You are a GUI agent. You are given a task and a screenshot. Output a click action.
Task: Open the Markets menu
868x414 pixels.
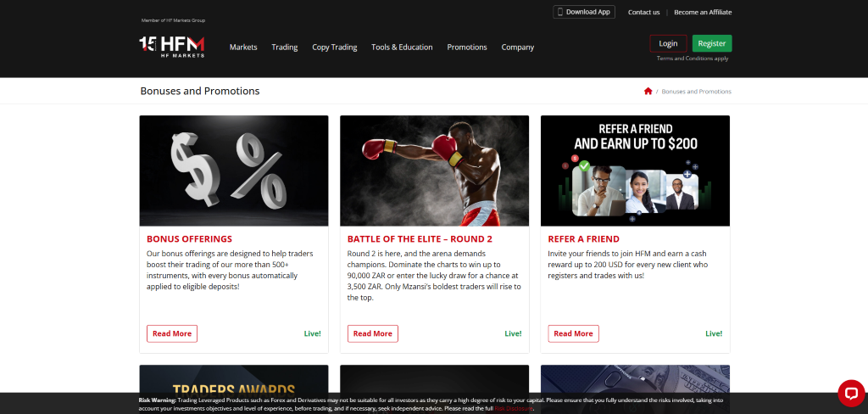coord(243,48)
